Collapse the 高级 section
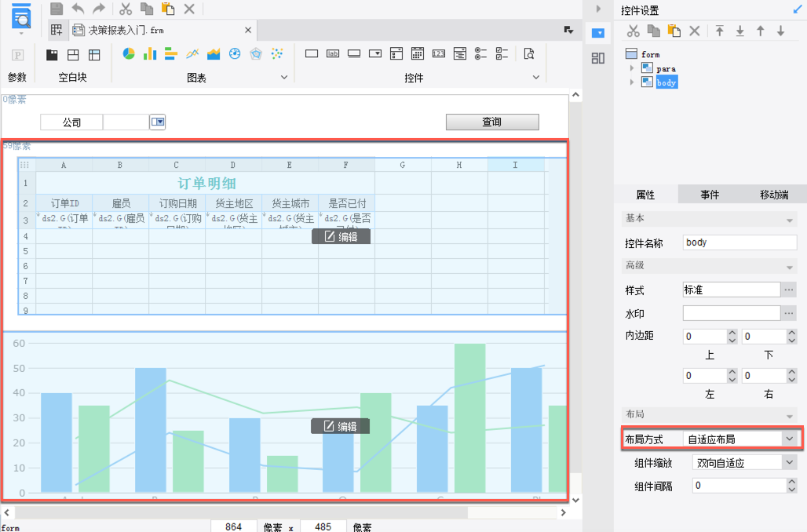807x532 pixels. pyautogui.click(x=790, y=268)
